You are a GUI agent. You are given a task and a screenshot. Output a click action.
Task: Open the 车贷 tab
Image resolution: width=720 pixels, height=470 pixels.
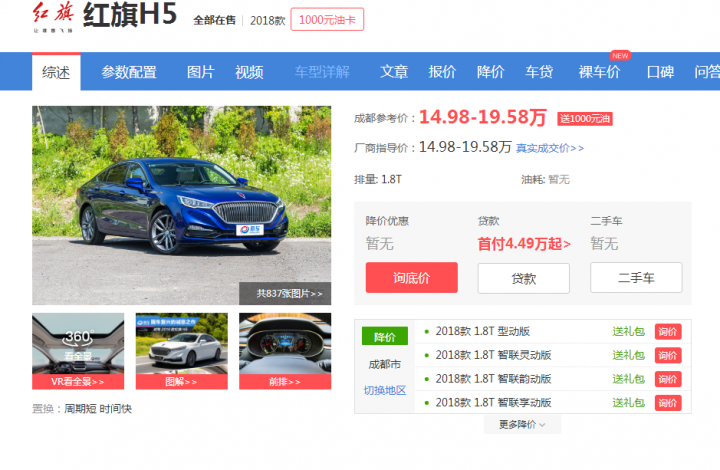point(539,72)
